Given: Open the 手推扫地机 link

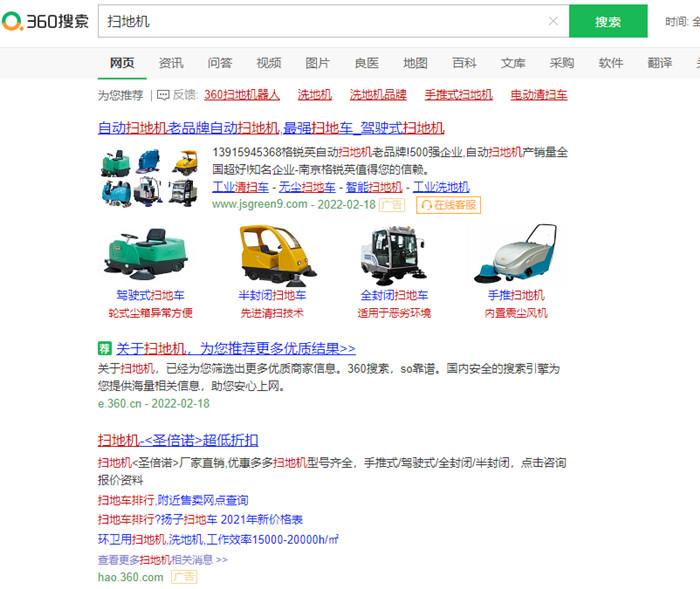Looking at the screenshot, I should pos(516,295).
